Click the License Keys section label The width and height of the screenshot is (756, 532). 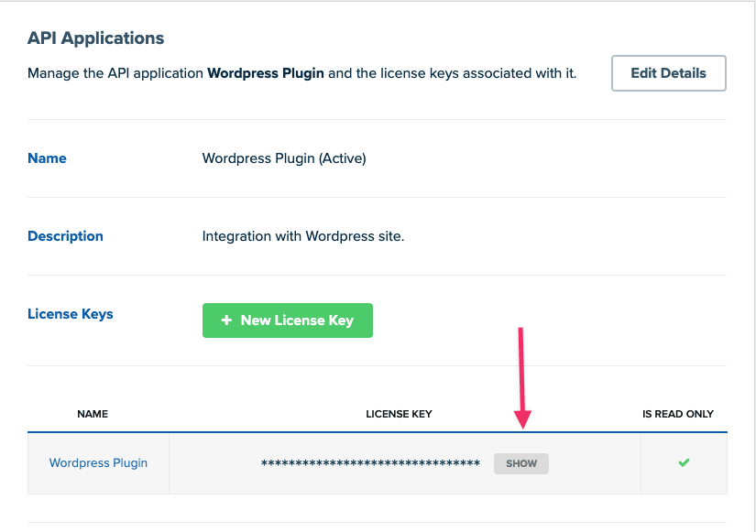click(71, 314)
